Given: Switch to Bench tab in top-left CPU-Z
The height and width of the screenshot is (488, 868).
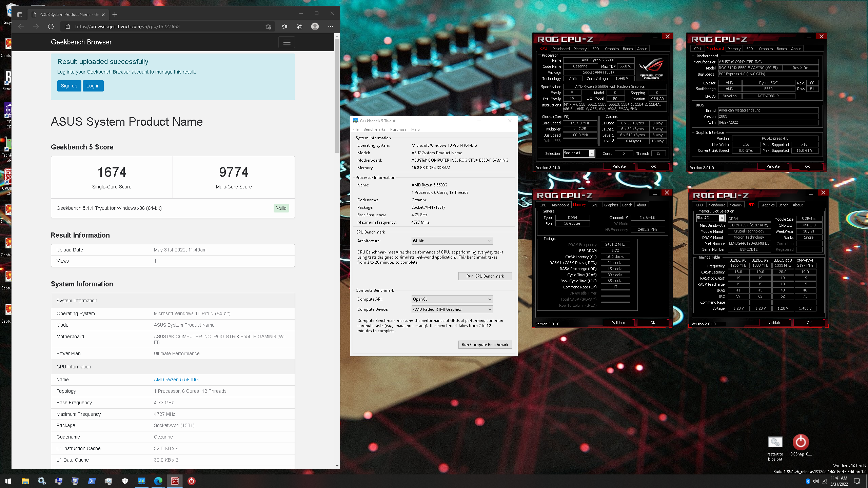Looking at the screenshot, I should pyautogui.click(x=628, y=49).
